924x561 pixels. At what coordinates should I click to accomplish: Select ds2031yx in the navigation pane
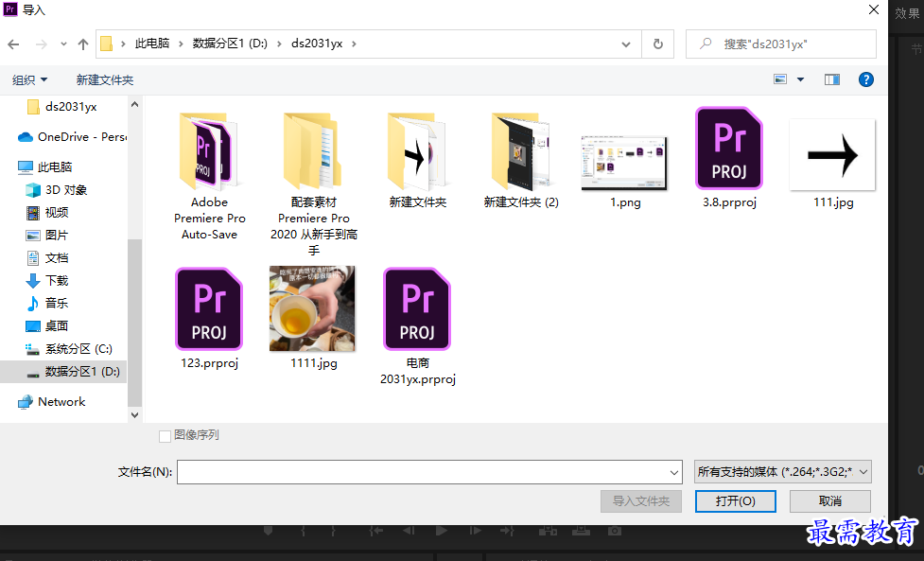point(62,107)
